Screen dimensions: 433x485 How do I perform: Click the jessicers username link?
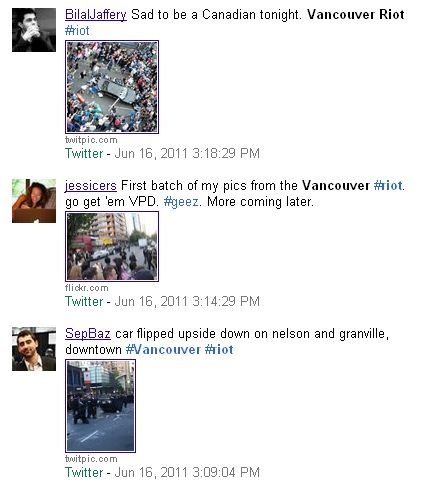(x=91, y=186)
